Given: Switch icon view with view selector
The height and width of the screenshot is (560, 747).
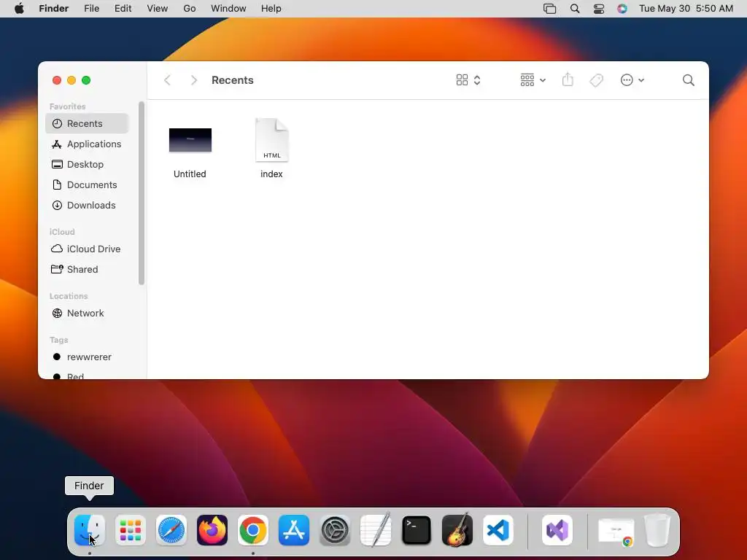Looking at the screenshot, I should [x=468, y=80].
